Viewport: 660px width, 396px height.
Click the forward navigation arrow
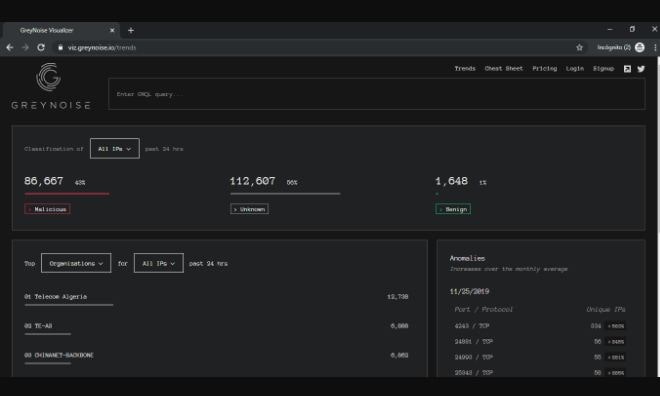25,48
